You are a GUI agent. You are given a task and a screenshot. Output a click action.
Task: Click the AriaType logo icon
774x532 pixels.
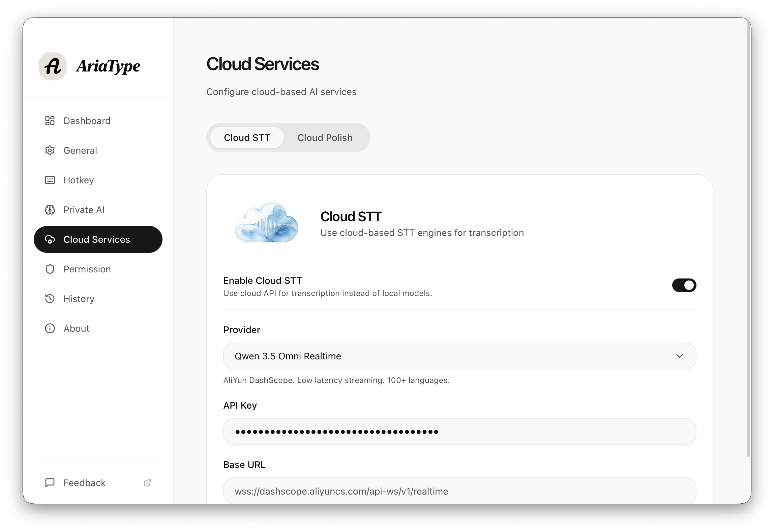53,66
